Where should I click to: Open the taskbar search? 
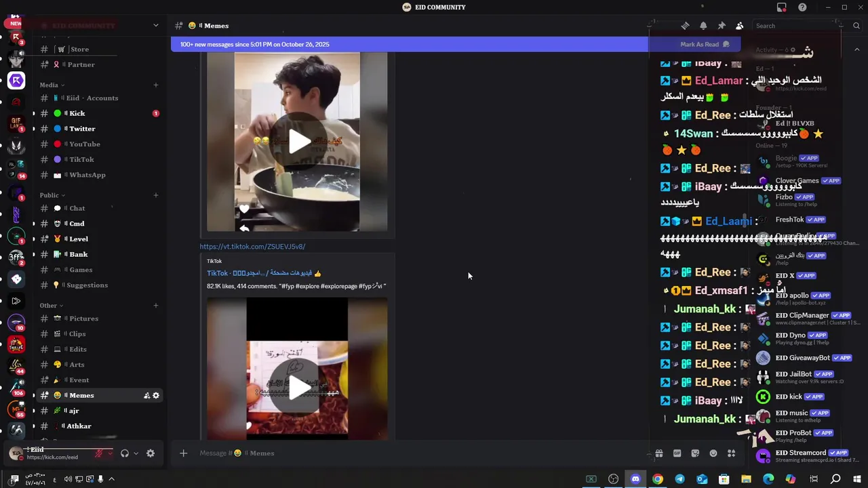point(835,479)
